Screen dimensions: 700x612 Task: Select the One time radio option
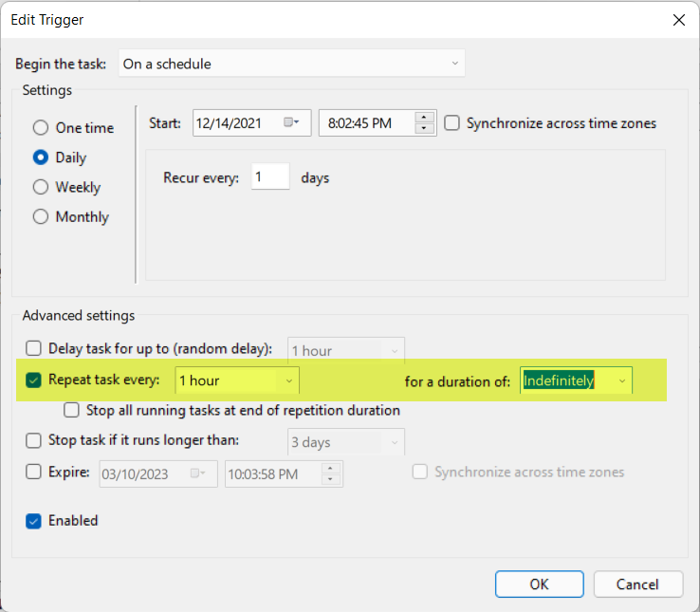tap(41, 128)
